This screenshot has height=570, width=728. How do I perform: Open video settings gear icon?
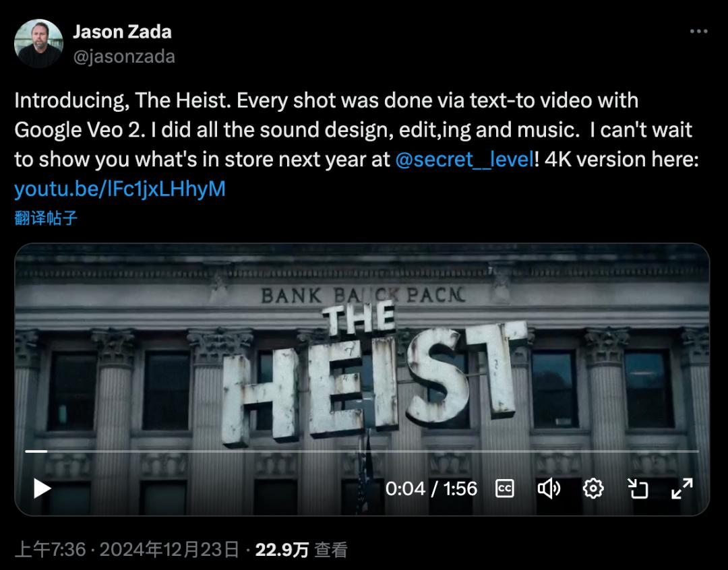pyautogui.click(x=593, y=488)
